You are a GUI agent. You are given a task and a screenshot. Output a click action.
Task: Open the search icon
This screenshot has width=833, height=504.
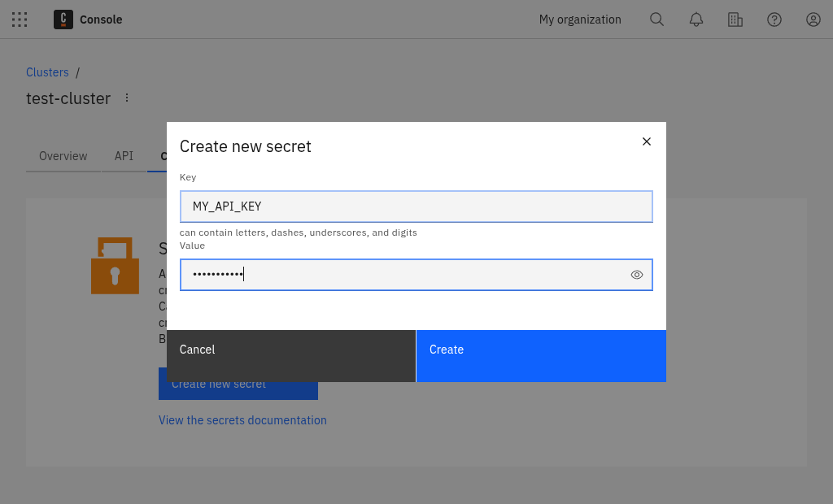point(656,20)
